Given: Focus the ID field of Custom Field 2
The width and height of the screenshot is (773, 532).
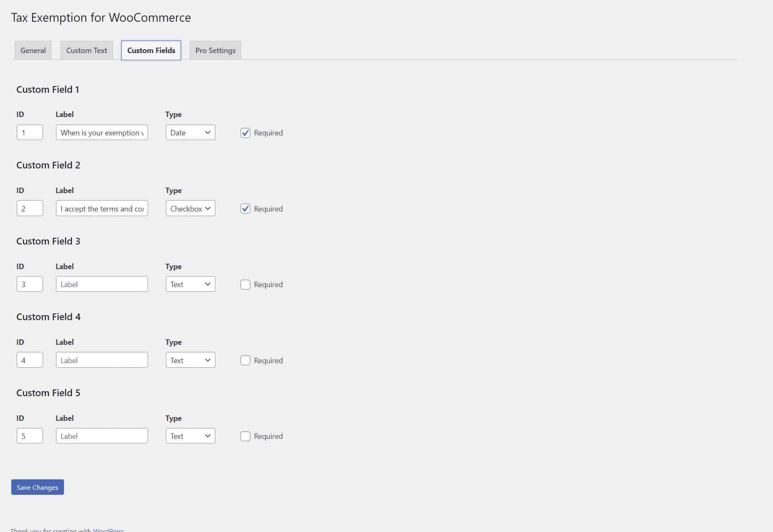Looking at the screenshot, I should [x=30, y=208].
